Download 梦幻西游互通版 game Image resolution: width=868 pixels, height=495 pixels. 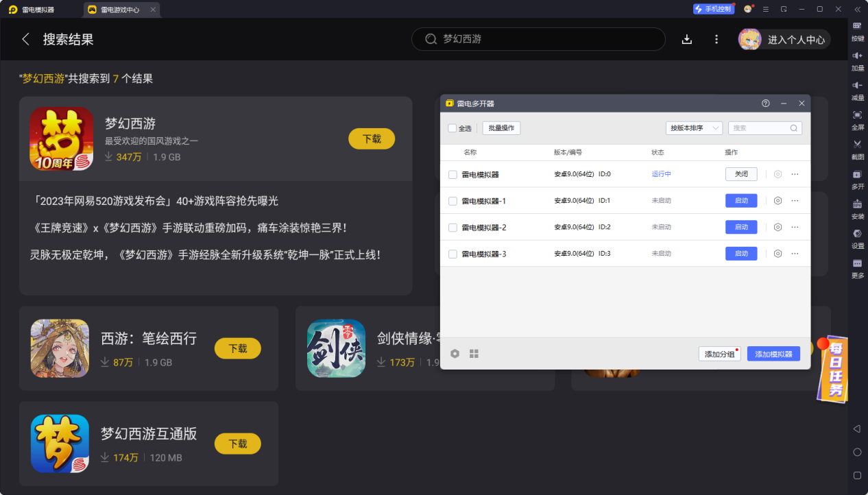[238, 444]
